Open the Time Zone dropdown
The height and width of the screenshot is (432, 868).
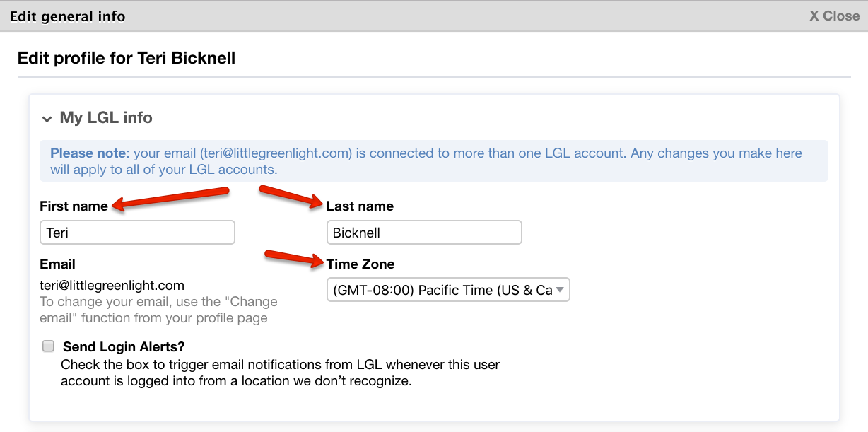tap(448, 290)
